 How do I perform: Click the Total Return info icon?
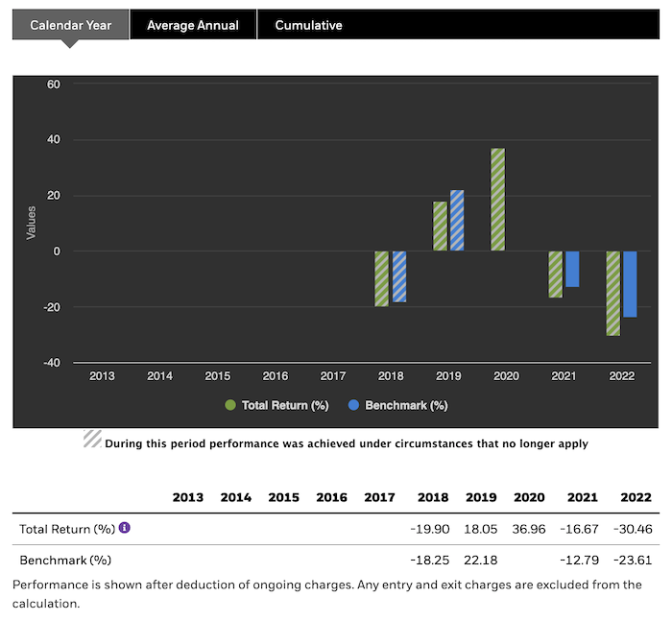pos(124,528)
